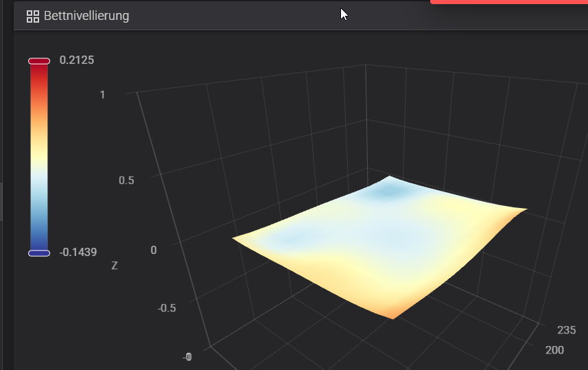Click the Z axis label
Screen dimensions: 588x370
point(115,266)
